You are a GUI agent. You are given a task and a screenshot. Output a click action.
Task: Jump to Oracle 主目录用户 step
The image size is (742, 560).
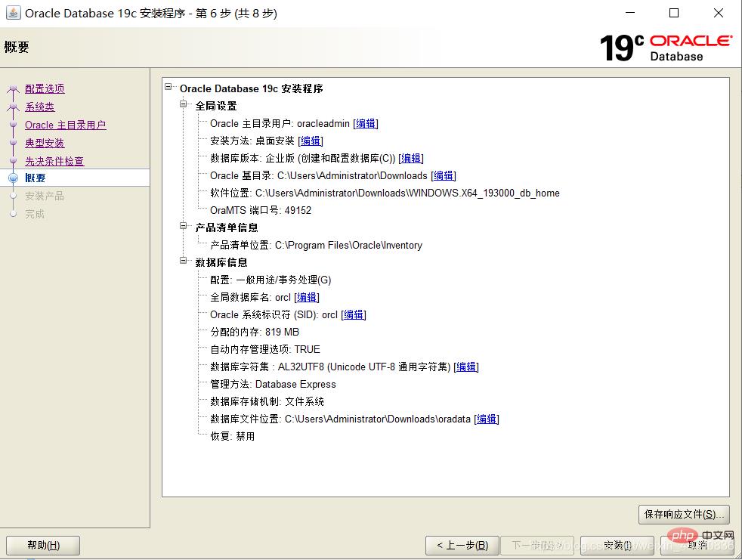pos(65,125)
